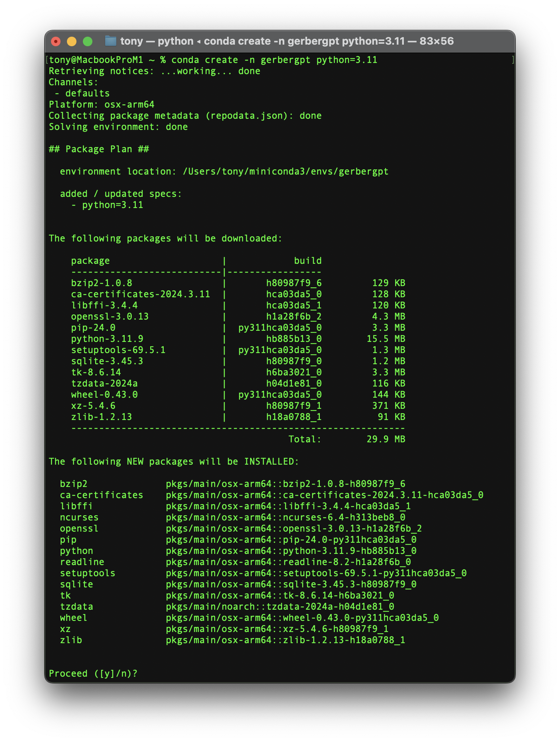Image resolution: width=560 pixels, height=742 pixels.
Task: Click the 'build' column header
Action: 307,261
